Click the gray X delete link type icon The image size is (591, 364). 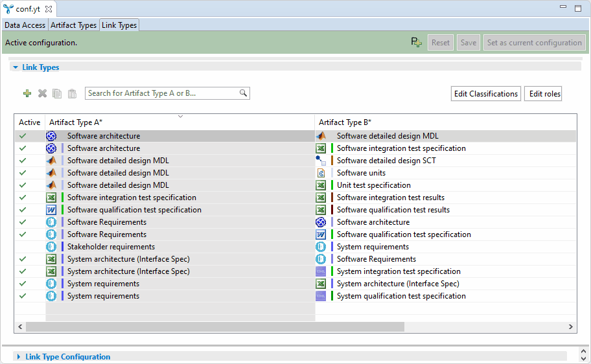coord(42,93)
